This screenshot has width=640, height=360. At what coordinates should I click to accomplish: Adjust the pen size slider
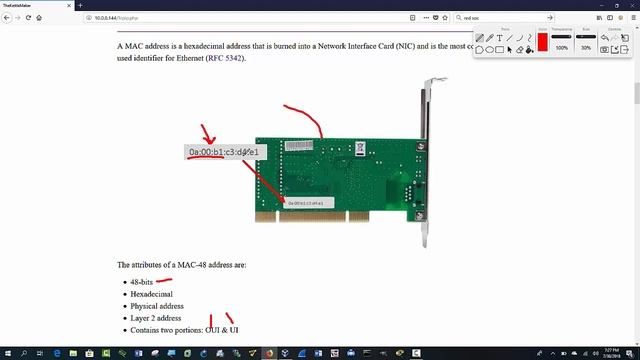586,37
